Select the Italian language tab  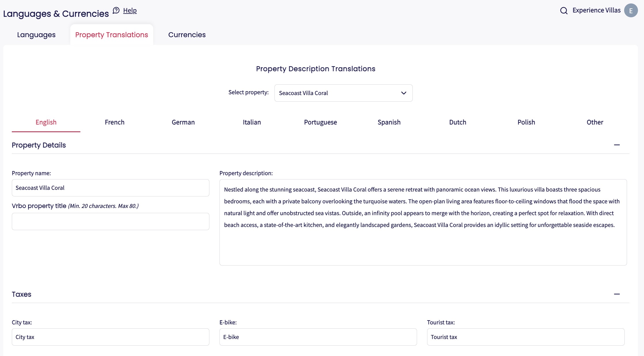tap(252, 122)
